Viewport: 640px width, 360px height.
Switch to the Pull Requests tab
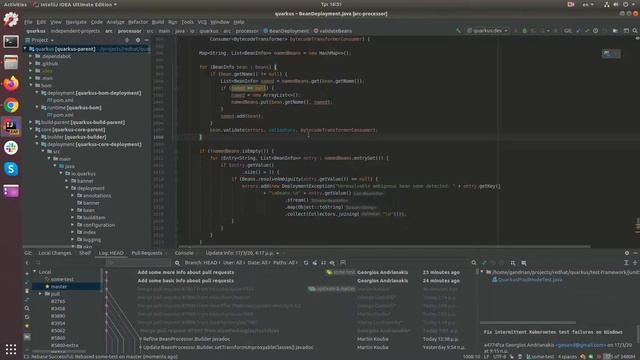coord(147,253)
